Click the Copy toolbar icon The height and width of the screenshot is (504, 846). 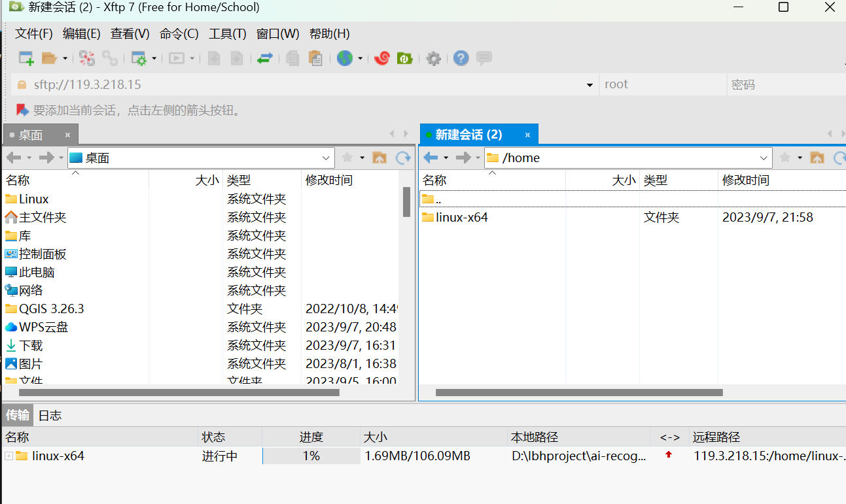click(x=292, y=58)
